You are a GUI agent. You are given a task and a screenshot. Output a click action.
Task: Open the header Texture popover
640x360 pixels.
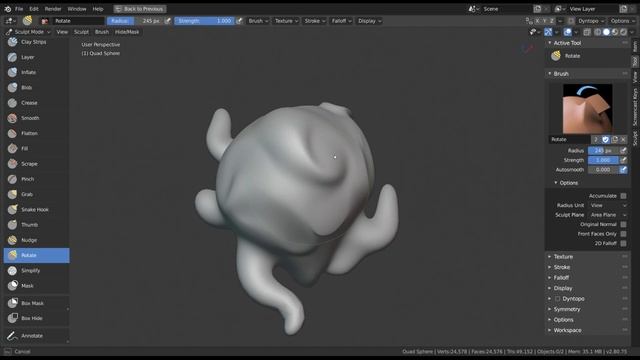point(286,21)
